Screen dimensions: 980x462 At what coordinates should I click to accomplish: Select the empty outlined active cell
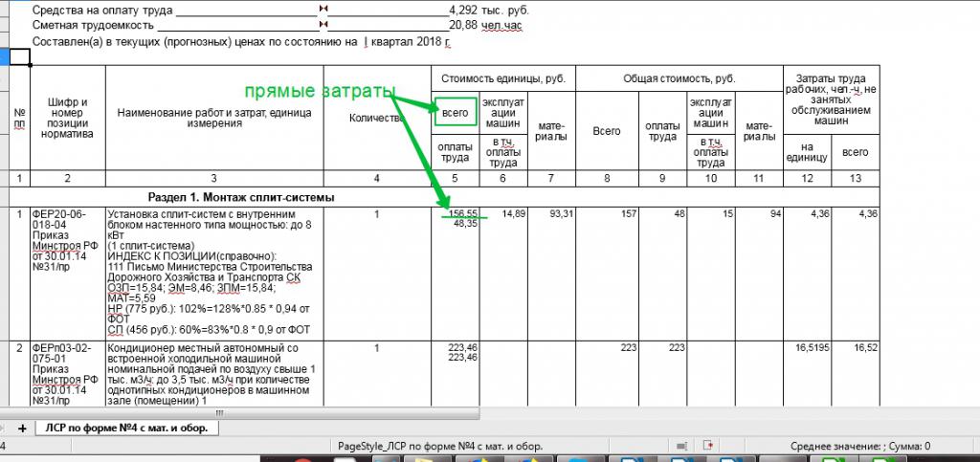20,56
